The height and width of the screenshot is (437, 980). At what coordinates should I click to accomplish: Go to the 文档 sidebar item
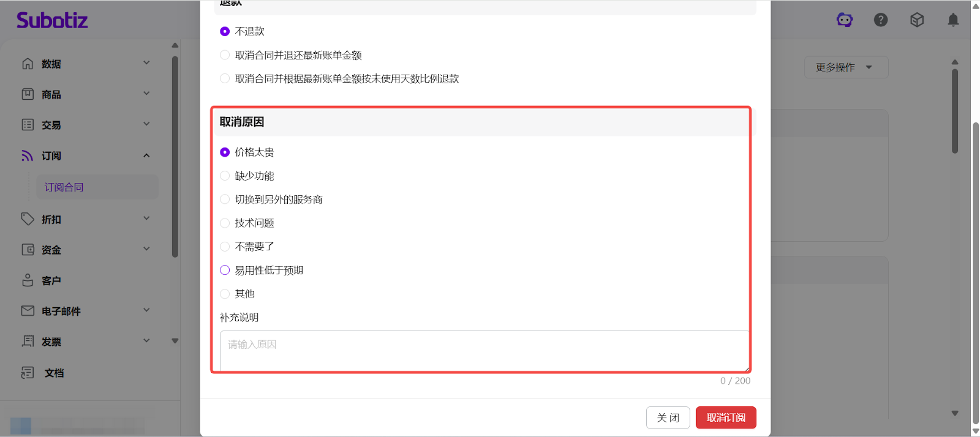click(x=54, y=373)
